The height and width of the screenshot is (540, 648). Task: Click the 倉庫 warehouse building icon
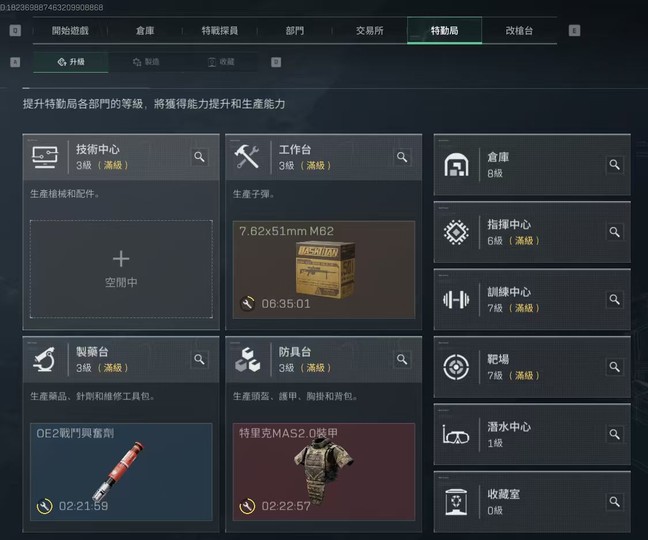(x=456, y=164)
